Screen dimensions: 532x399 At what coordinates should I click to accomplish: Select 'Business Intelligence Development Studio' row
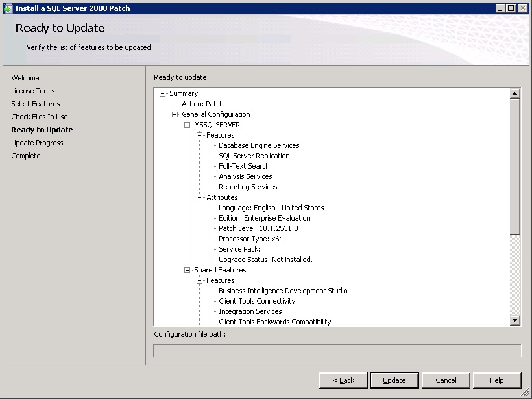pyautogui.click(x=283, y=291)
